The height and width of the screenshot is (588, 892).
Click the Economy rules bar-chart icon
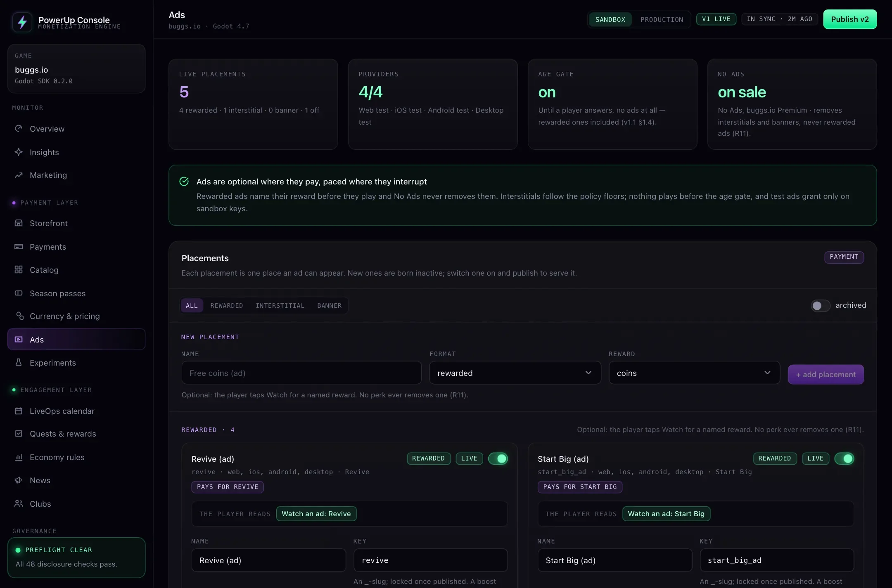[19, 457]
